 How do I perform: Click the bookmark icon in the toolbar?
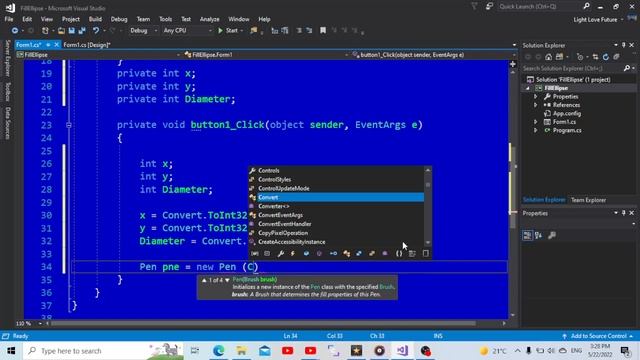tap(323, 31)
